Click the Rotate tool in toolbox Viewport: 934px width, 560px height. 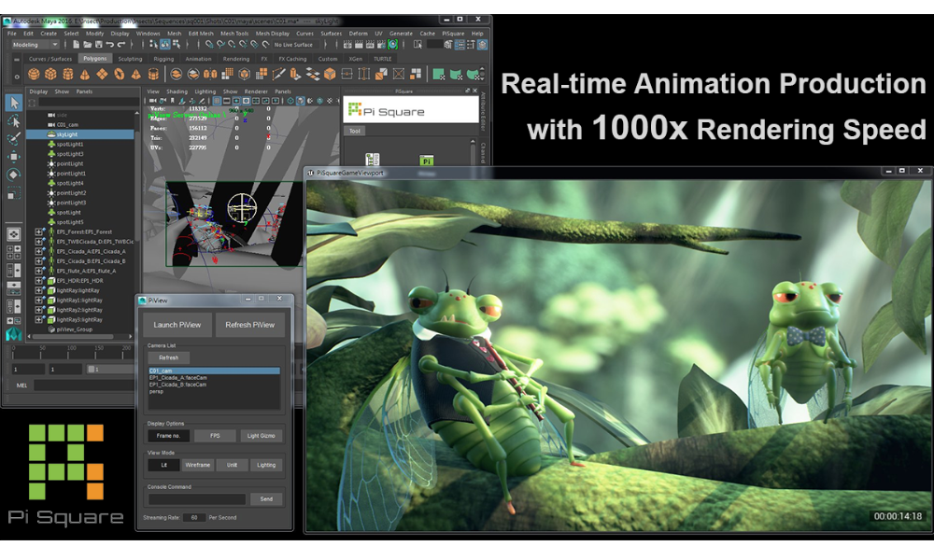13,174
